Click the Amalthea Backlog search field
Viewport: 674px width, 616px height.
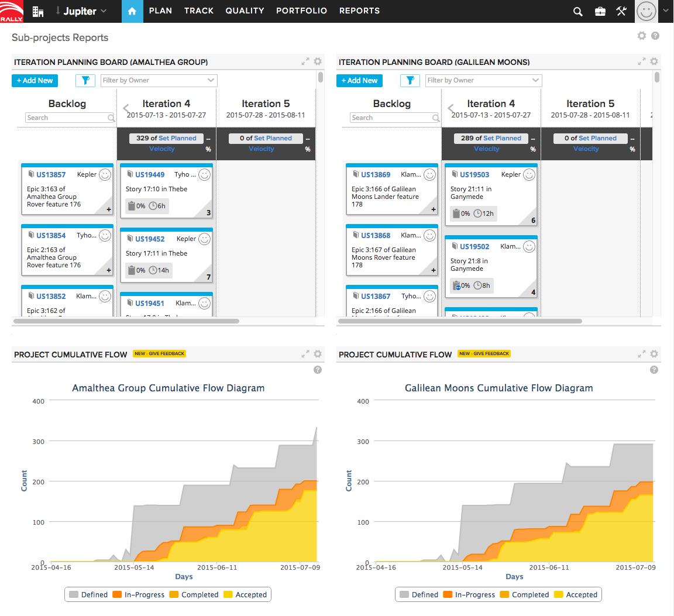(x=67, y=118)
